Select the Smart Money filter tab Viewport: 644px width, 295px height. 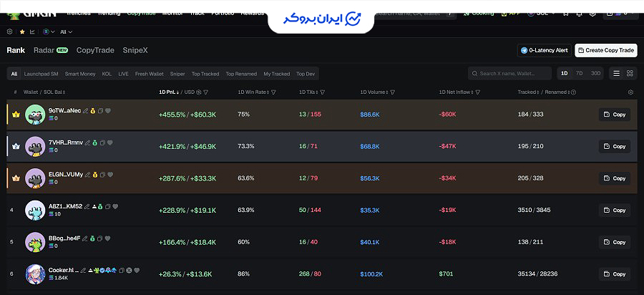pos(80,74)
